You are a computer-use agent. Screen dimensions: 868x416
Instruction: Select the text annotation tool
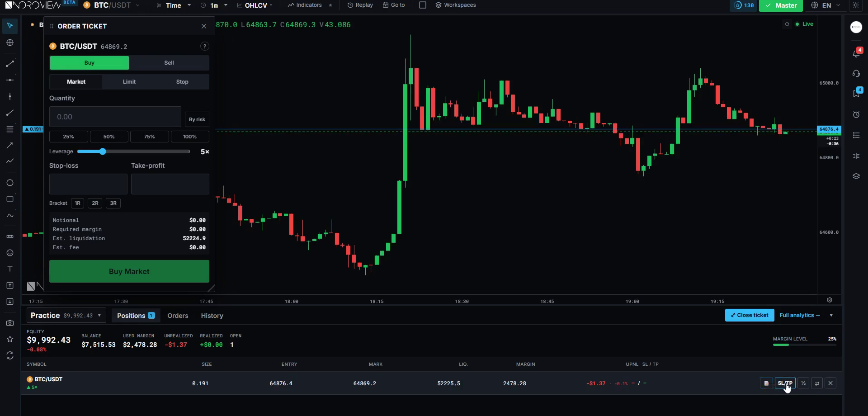10,269
